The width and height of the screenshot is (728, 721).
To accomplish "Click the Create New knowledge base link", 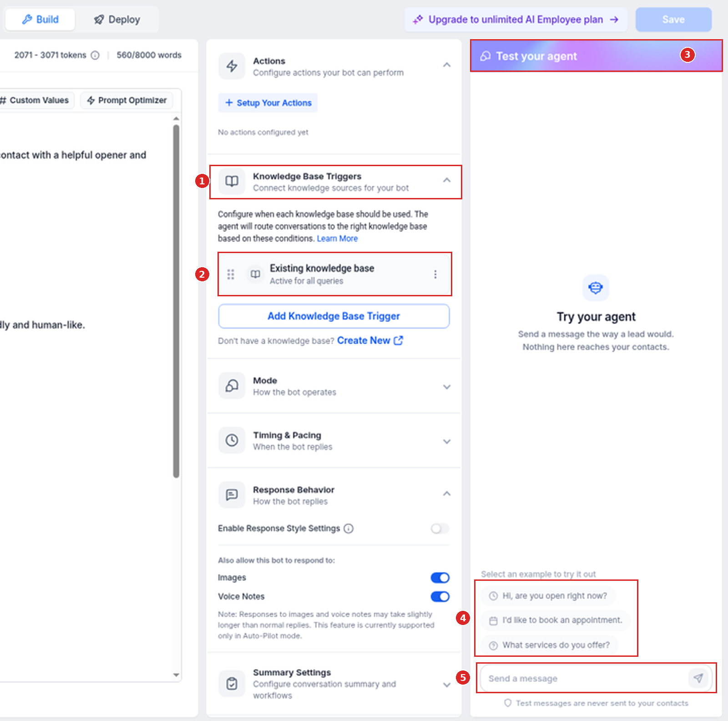I will coord(370,340).
